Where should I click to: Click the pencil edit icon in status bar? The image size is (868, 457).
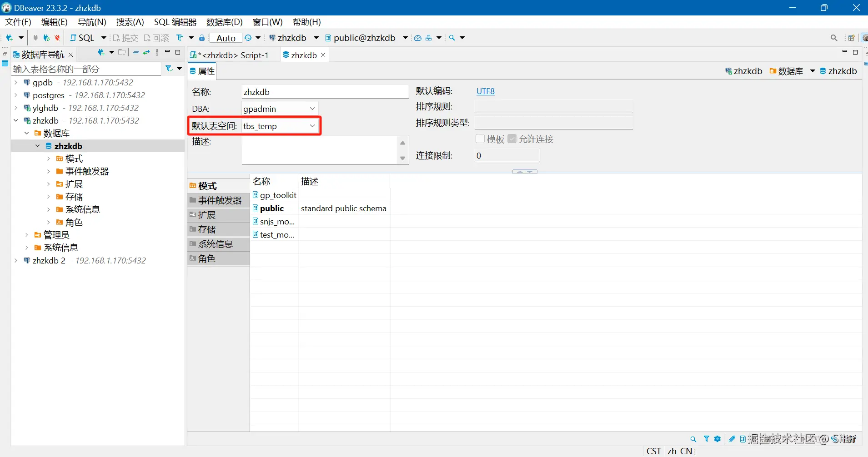pos(732,439)
